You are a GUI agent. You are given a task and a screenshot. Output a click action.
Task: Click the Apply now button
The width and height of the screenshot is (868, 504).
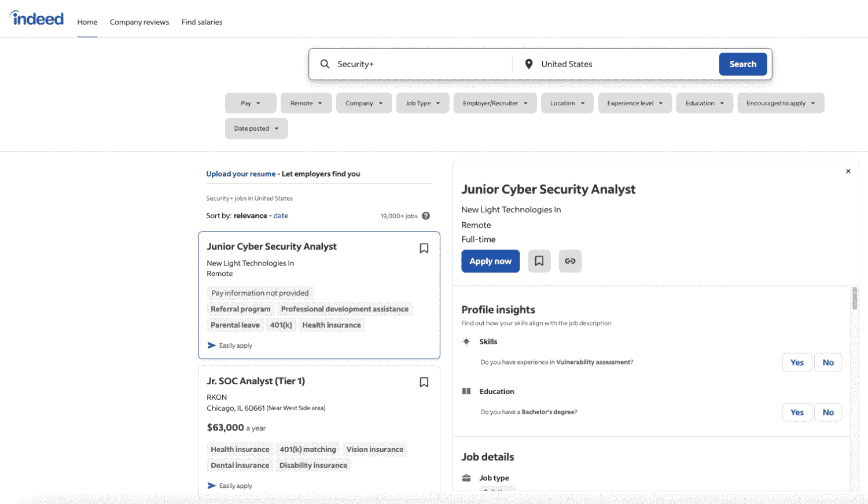coord(490,261)
